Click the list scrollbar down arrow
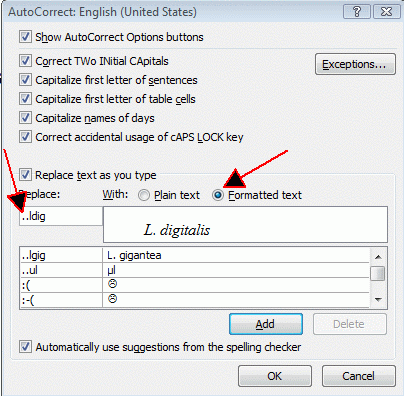 click(x=378, y=299)
